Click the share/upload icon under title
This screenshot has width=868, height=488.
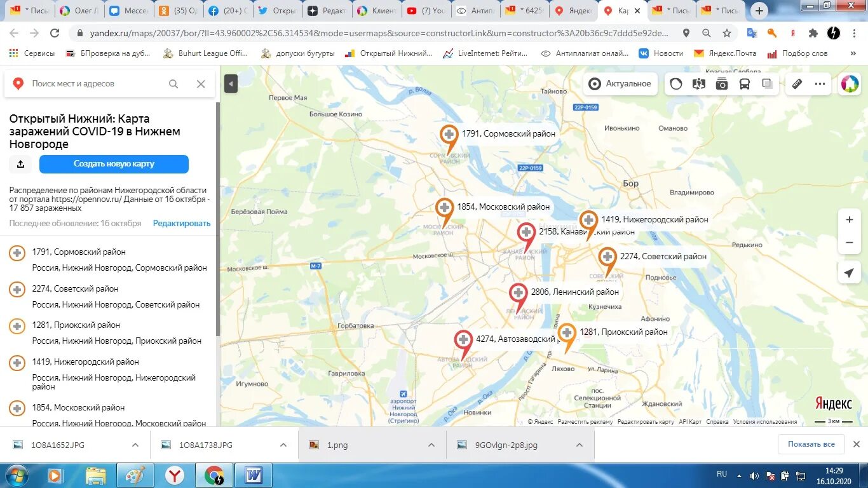[21, 164]
